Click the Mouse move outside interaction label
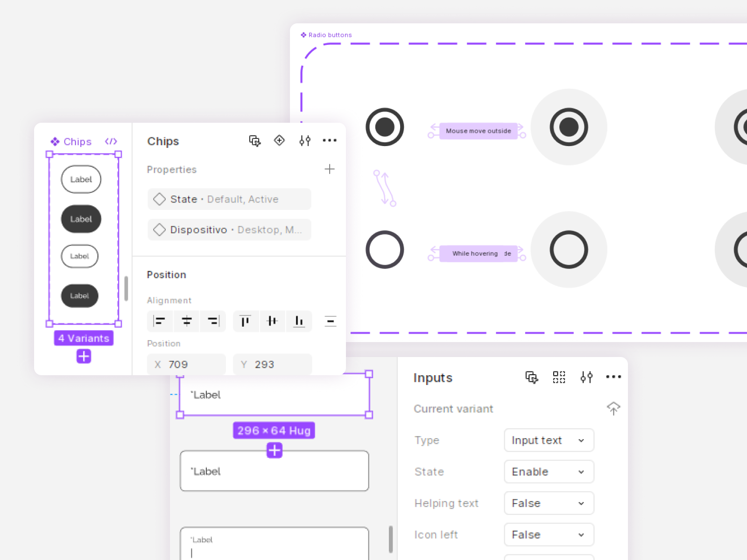747x560 pixels. 478,131
